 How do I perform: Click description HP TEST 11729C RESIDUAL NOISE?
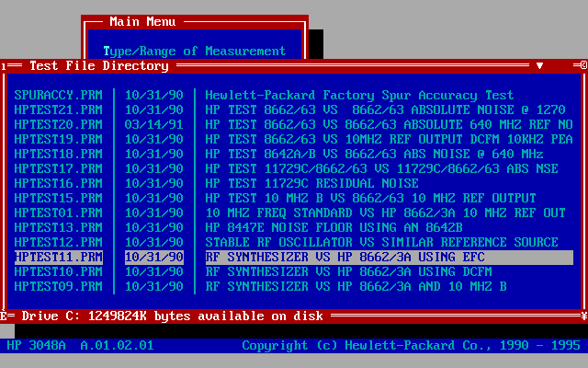pyautogui.click(x=311, y=183)
